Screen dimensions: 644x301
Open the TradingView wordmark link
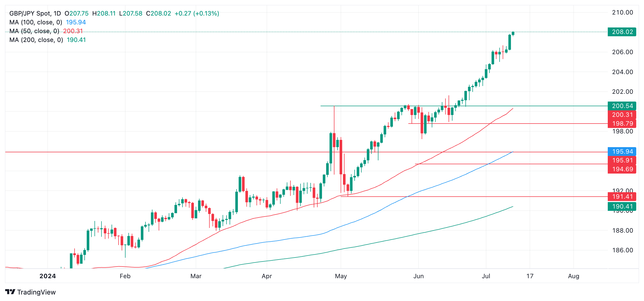coord(36,292)
